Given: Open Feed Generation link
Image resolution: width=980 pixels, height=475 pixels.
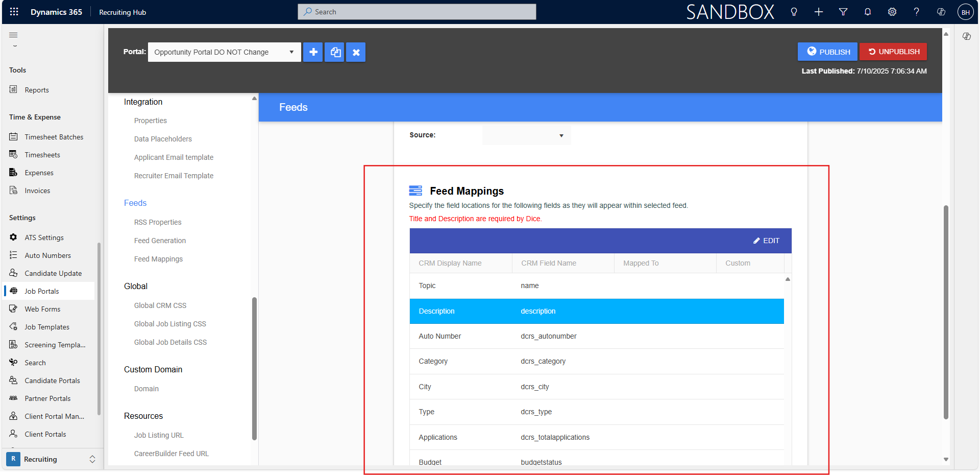Looking at the screenshot, I should pos(160,241).
